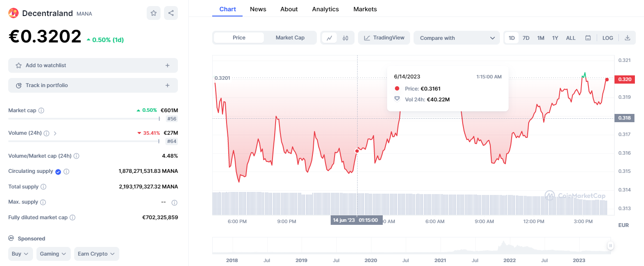This screenshot has width=644, height=266.
Task: Click the 35.41% volume change value
Action: click(x=148, y=133)
